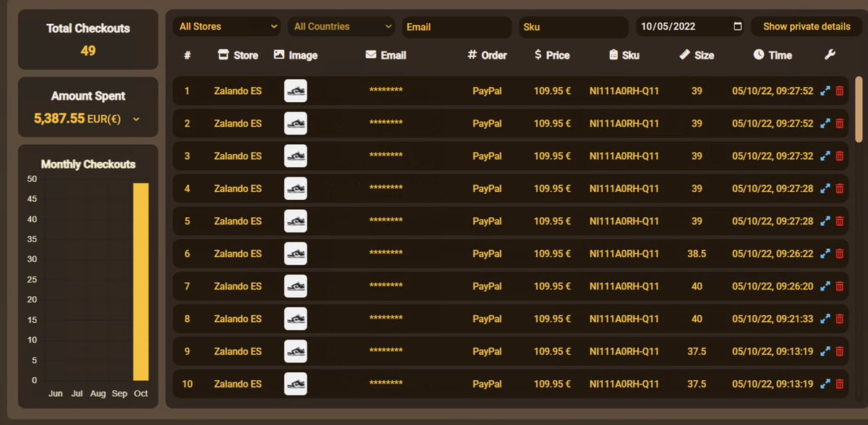This screenshot has width=868, height=425.
Task: Delete checkout row 3
Action: tap(840, 156)
